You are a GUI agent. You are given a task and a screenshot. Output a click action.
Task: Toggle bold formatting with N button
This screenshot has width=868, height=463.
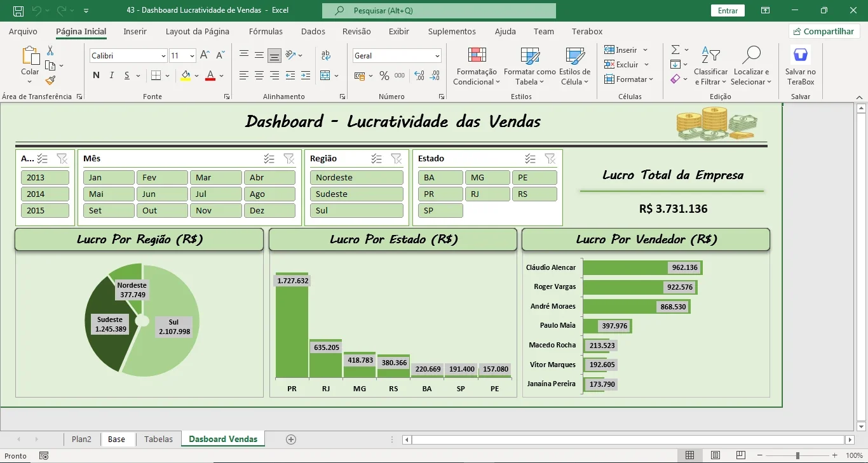96,76
